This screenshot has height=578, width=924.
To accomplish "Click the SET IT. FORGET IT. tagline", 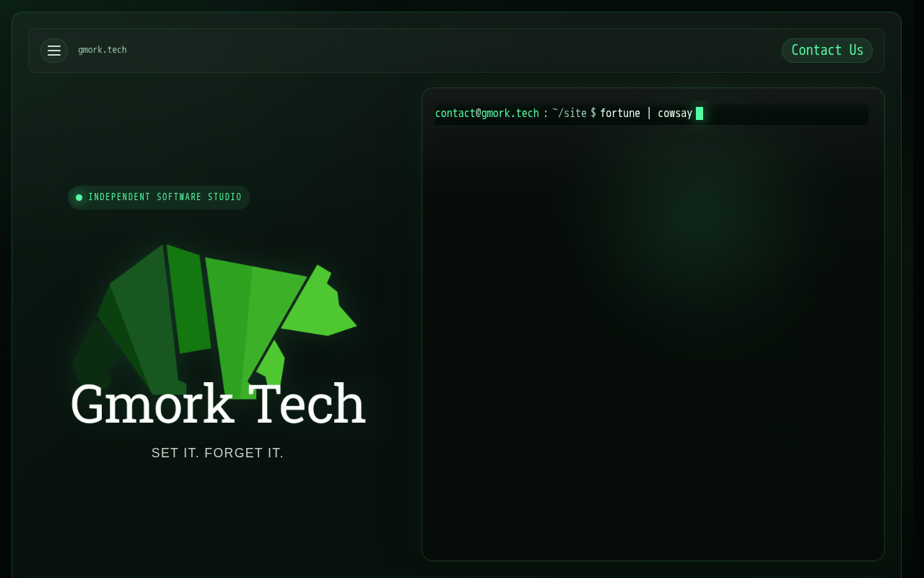I will pos(218,454).
